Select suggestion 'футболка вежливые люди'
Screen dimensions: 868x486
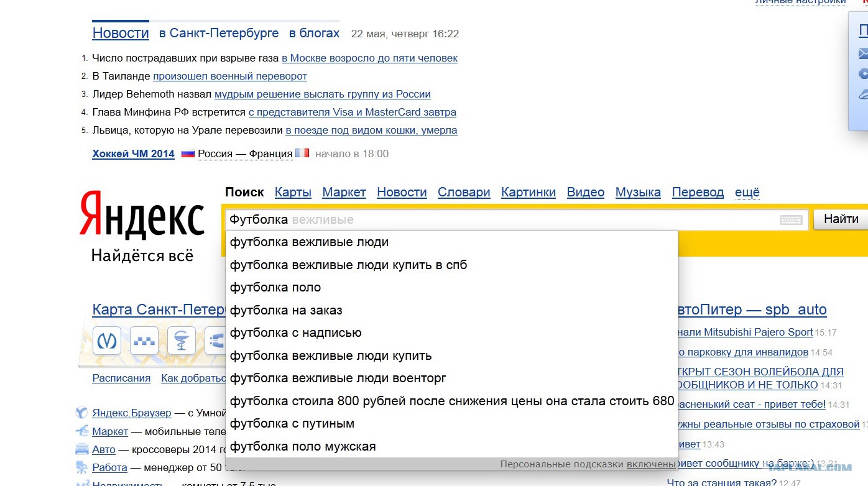coord(309,242)
